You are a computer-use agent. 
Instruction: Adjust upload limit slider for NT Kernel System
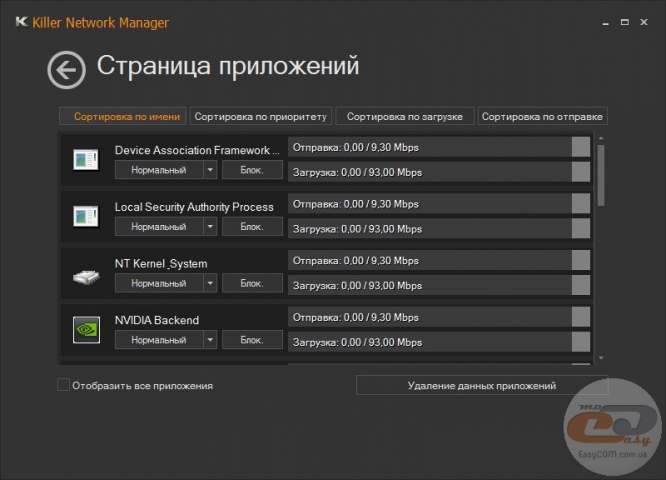point(581,260)
